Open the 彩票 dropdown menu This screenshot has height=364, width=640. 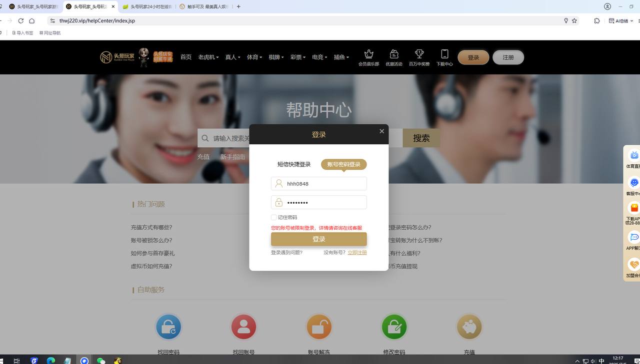[x=297, y=57]
